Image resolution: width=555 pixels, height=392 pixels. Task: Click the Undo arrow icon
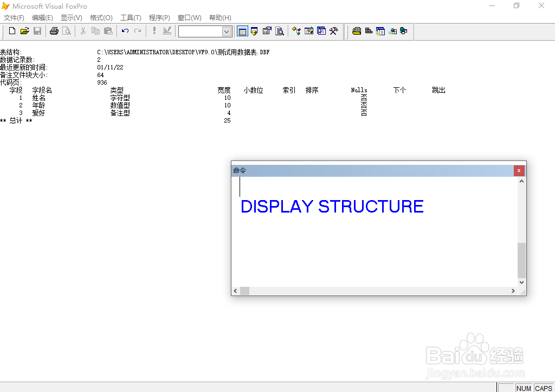pos(125,31)
